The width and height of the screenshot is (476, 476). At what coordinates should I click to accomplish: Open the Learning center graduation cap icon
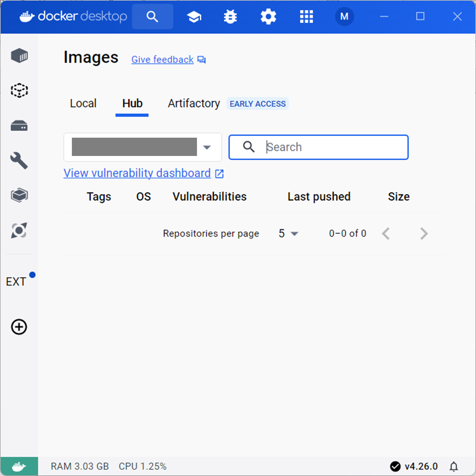click(x=194, y=17)
